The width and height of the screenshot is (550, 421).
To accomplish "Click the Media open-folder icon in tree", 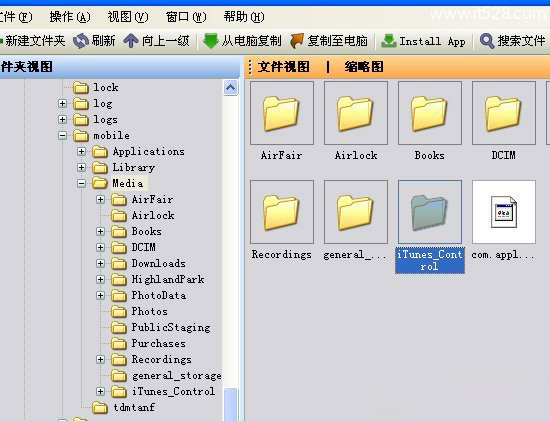I will tap(100, 183).
